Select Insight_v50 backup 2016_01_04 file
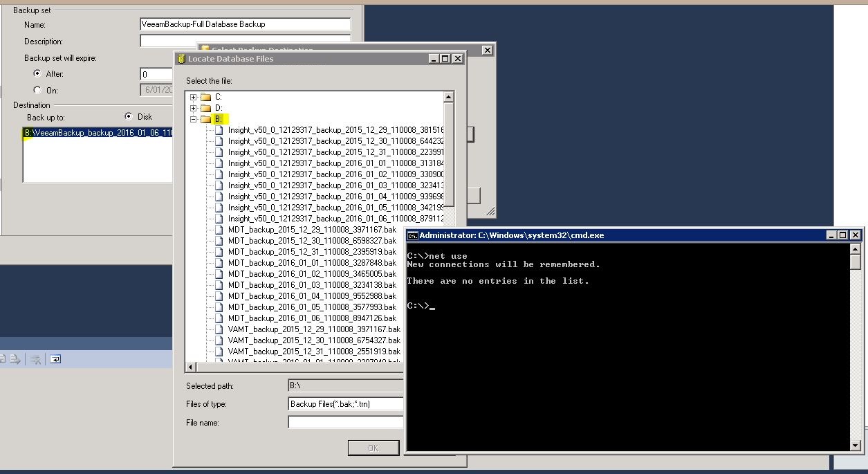 point(335,197)
